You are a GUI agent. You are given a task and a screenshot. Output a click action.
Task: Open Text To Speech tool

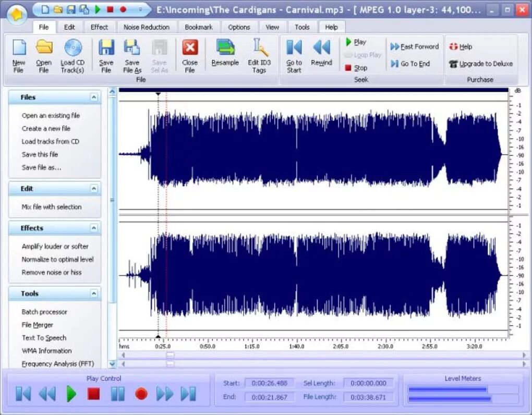(x=44, y=338)
